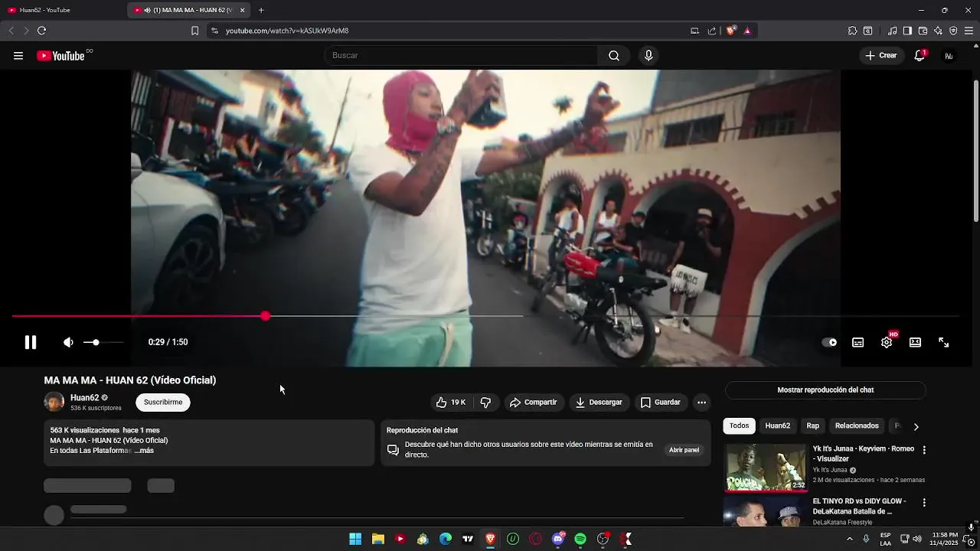Open the Brave main menu

(x=969, y=31)
